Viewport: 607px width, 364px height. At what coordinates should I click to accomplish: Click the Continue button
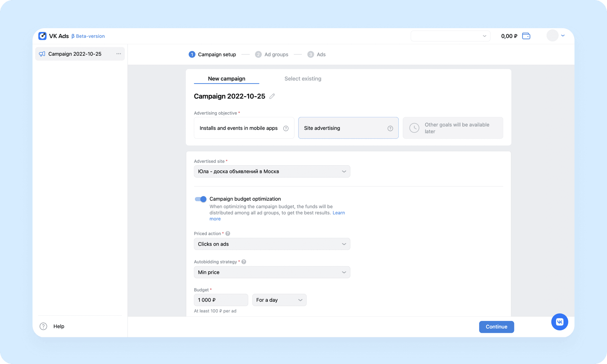tap(496, 327)
